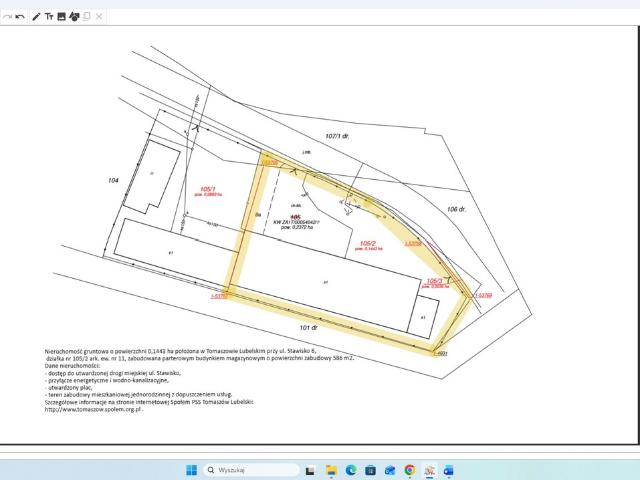Screen dimensions: 640x480
Task: Open Outlook from the taskbar
Action: click(449, 470)
